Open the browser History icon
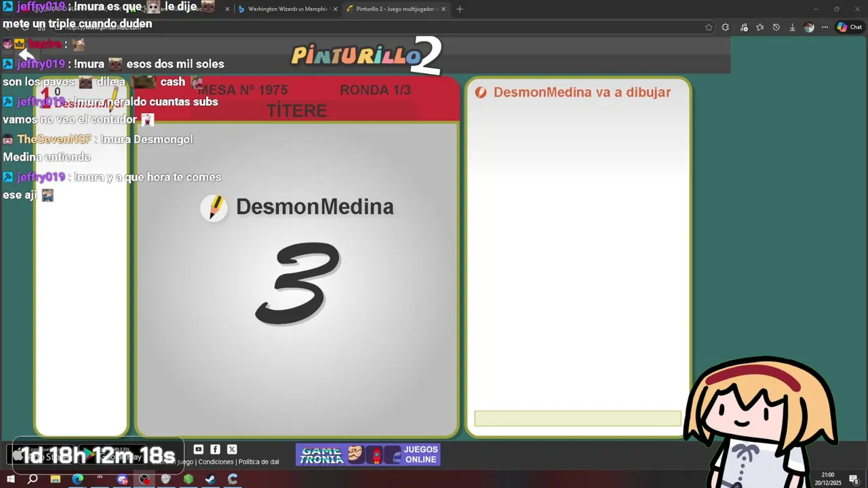This screenshot has width=868, height=488. 776,27
